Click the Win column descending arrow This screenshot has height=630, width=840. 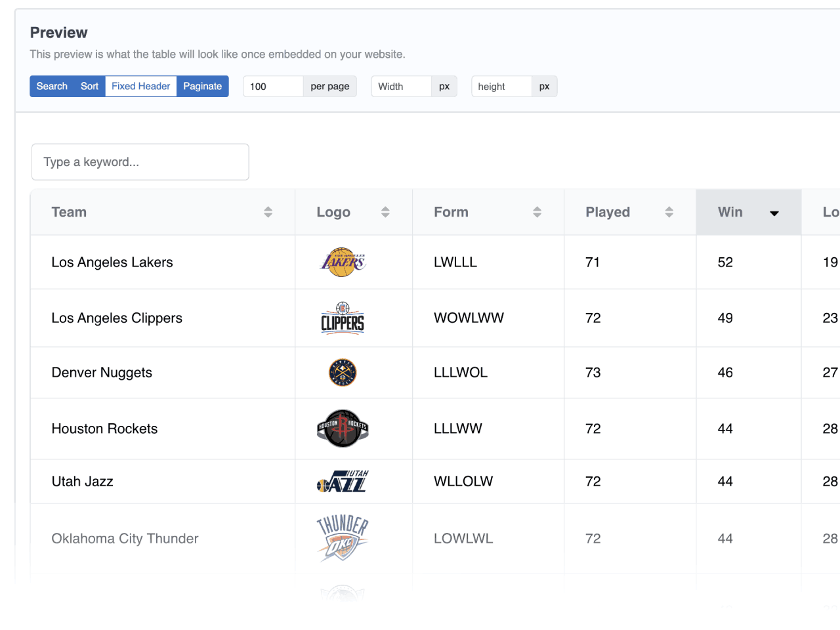[774, 213]
